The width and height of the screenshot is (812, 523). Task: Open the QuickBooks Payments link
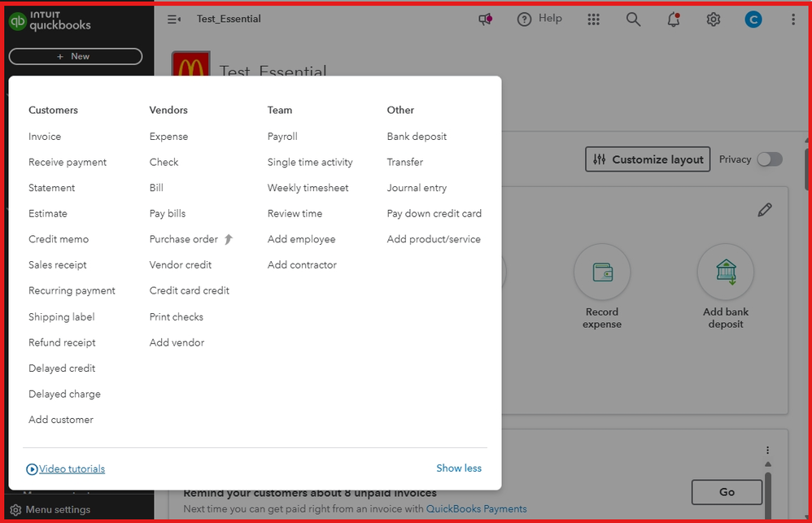[x=477, y=509]
